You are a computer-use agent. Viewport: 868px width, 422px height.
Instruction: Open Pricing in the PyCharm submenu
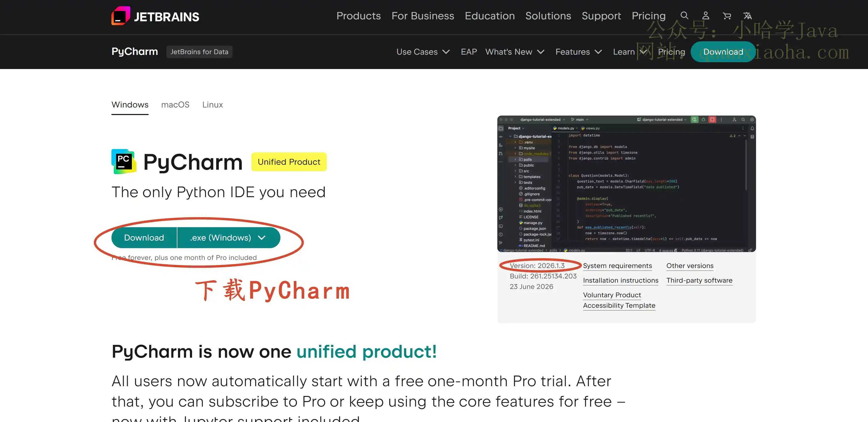click(x=672, y=52)
